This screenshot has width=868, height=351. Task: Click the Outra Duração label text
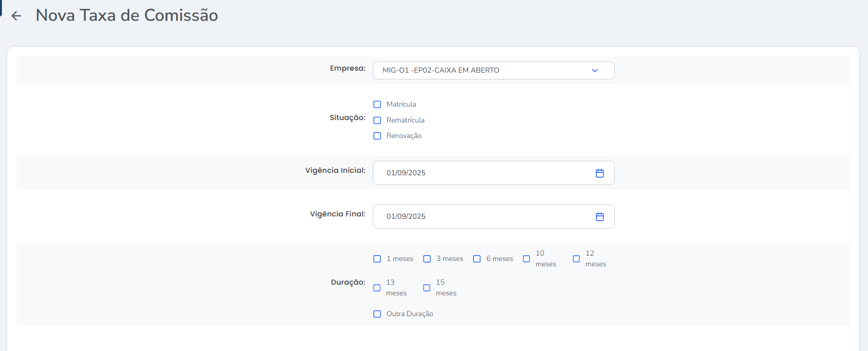pyautogui.click(x=410, y=314)
